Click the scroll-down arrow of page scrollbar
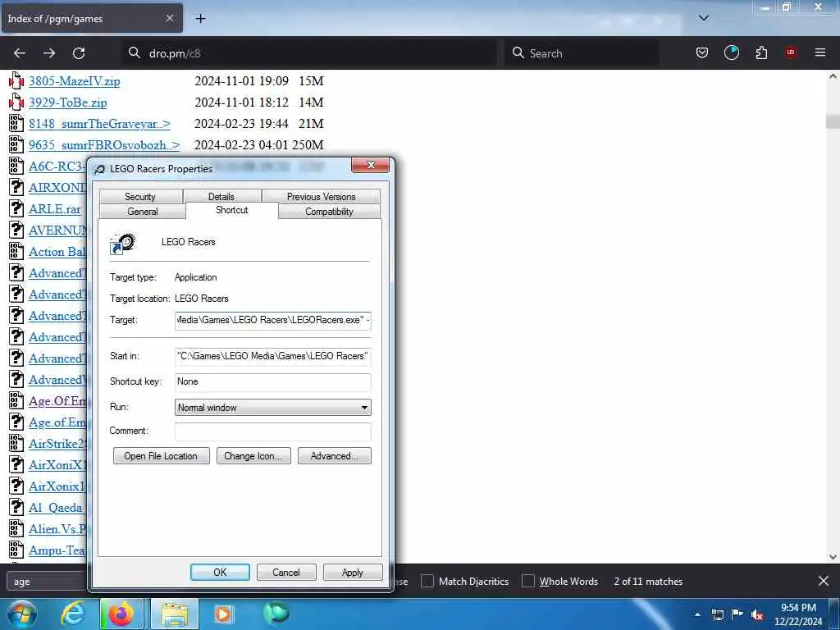 point(833,557)
